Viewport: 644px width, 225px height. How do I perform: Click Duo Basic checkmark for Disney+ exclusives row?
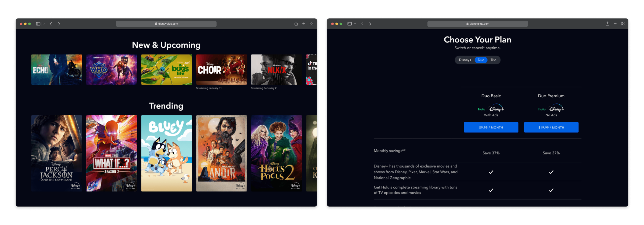tap(491, 172)
